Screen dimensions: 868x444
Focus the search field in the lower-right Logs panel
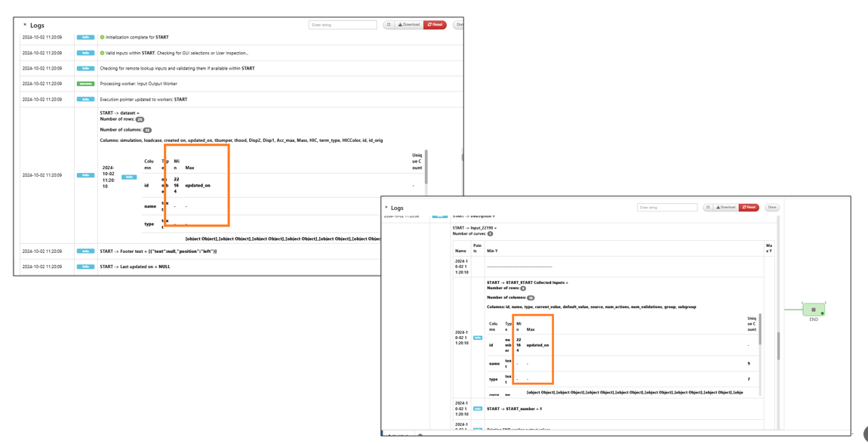click(x=666, y=208)
